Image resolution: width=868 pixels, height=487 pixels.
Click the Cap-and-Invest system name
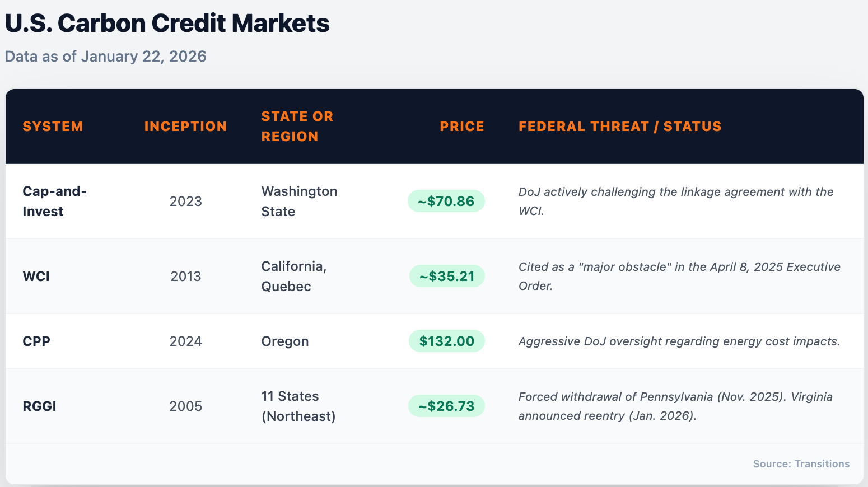point(54,202)
